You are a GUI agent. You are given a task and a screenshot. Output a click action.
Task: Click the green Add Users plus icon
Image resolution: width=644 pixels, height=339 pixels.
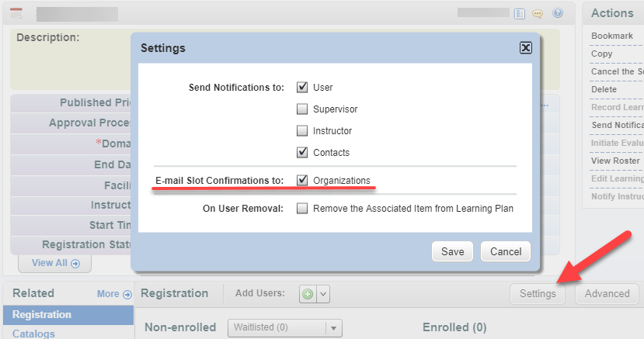[308, 294]
